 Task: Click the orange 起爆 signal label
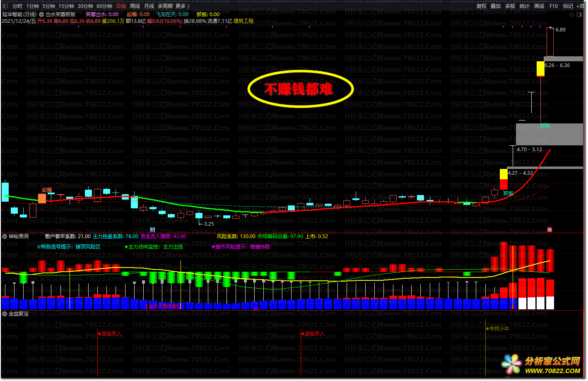point(47,190)
